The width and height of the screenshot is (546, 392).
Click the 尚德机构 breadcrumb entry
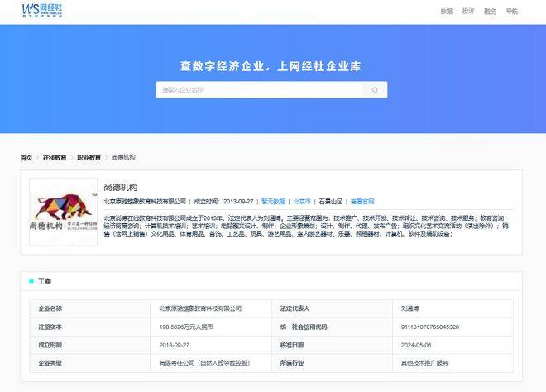pyautogui.click(x=123, y=157)
